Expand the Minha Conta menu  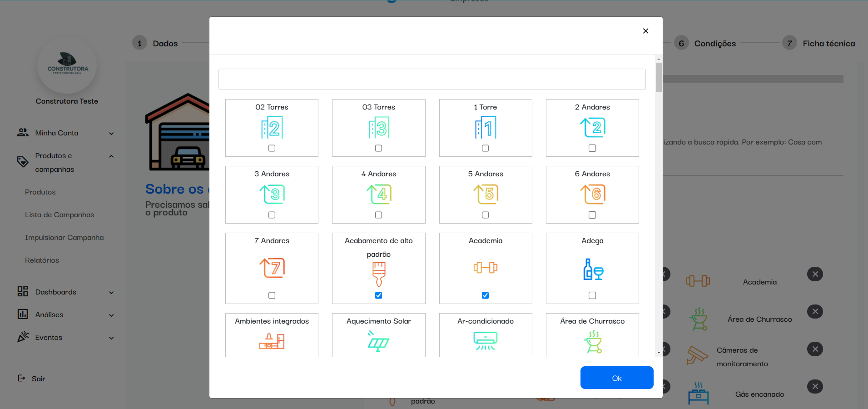point(111,133)
